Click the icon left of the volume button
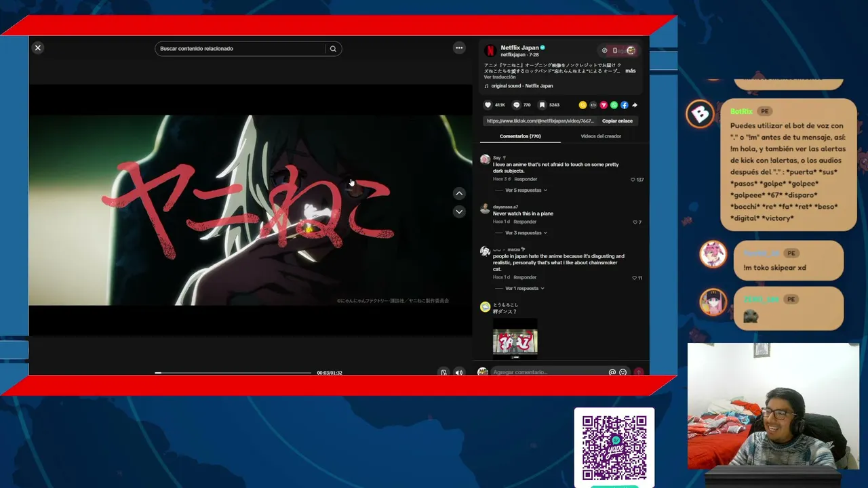The width and height of the screenshot is (868, 488). tap(443, 372)
